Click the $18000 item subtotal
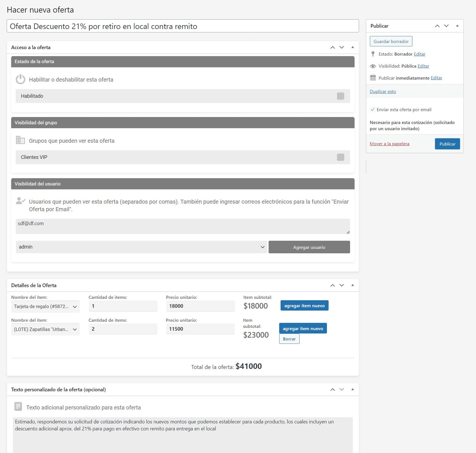Screen dimensions: 476x453 point(255,306)
